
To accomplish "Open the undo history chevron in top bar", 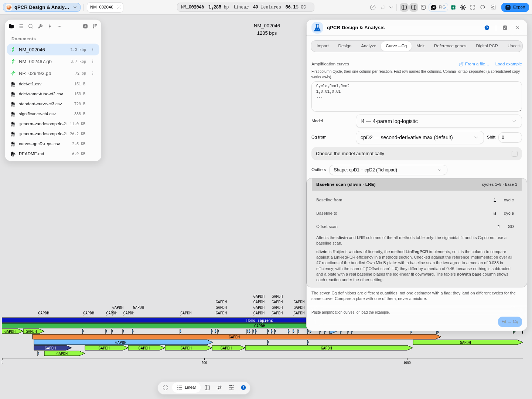I will (391, 7).
